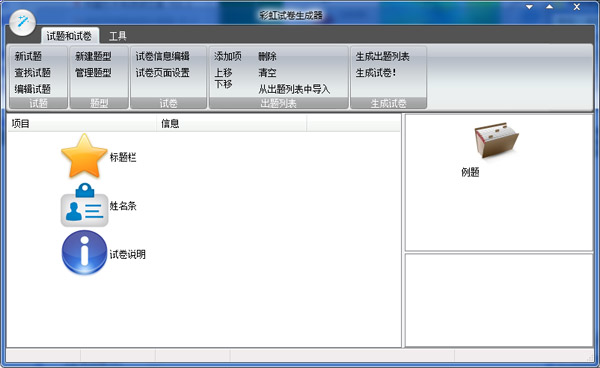Open 试卷页面设置

coord(162,73)
